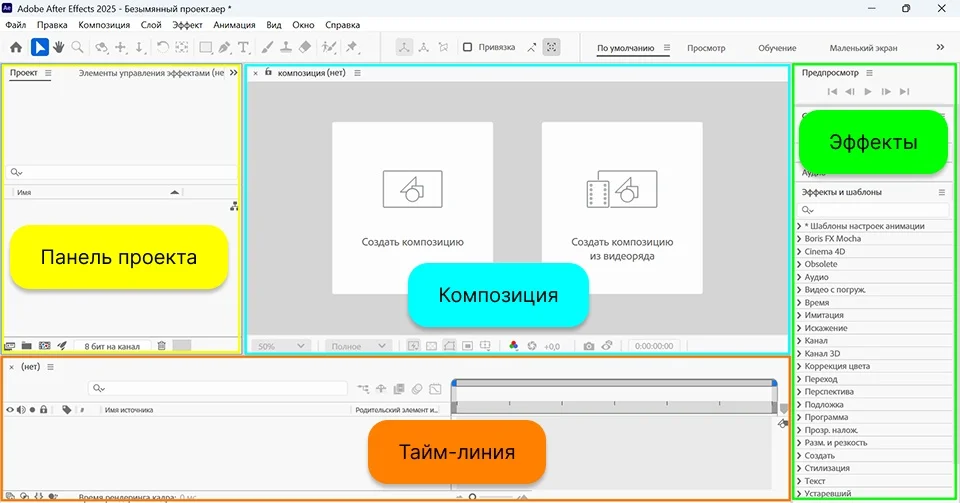Click the 8 бит на канал button
Screen dimensions: 960x503
click(x=112, y=346)
